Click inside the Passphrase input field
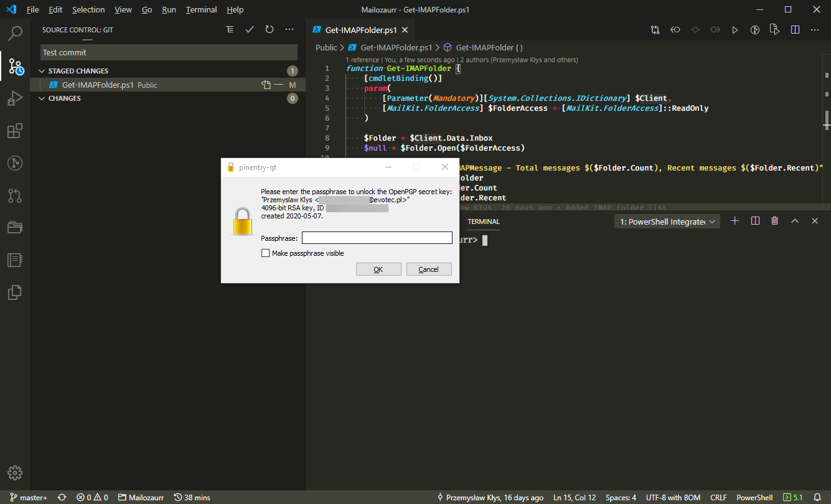Image resolution: width=831 pixels, height=504 pixels. 377,238
